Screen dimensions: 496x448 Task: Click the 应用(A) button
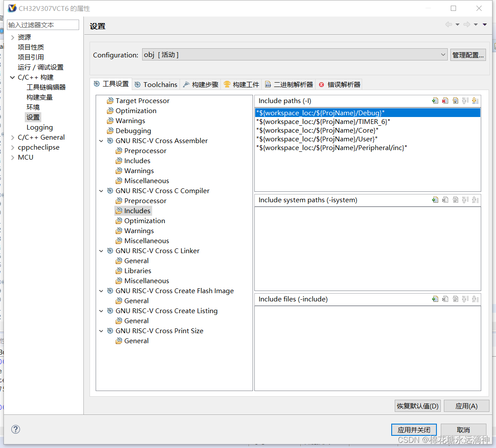[466, 406]
